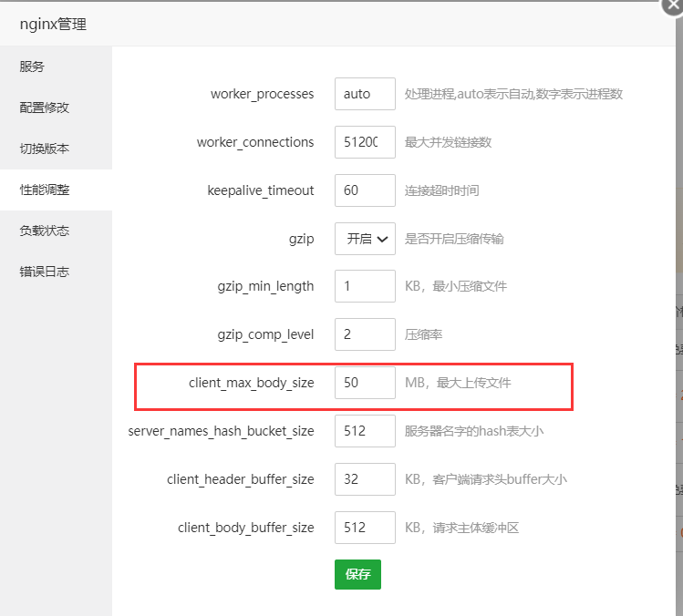Viewport: 683px width, 616px height.
Task: Click the hint KB，最小压缩文件
Action: pyautogui.click(x=456, y=286)
